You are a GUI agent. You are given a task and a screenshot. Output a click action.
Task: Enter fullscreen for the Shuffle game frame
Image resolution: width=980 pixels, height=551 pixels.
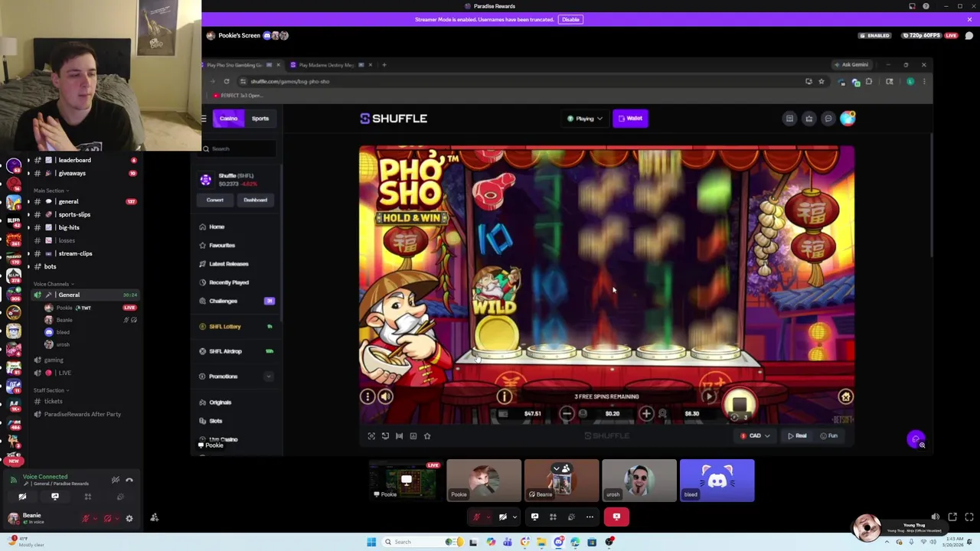(x=371, y=436)
